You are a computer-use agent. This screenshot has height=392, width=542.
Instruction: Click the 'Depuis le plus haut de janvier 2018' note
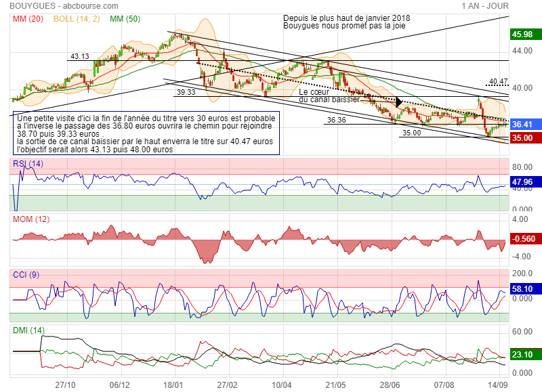tap(347, 18)
